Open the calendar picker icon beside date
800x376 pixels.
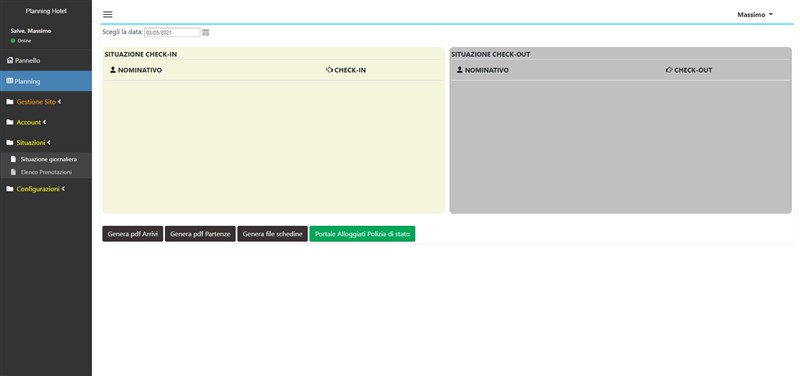pyautogui.click(x=206, y=33)
